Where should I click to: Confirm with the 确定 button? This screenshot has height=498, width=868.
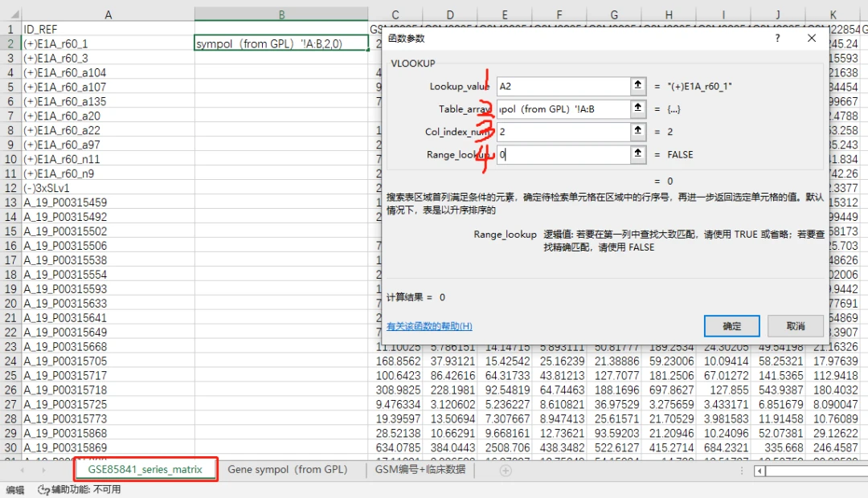[x=731, y=326]
